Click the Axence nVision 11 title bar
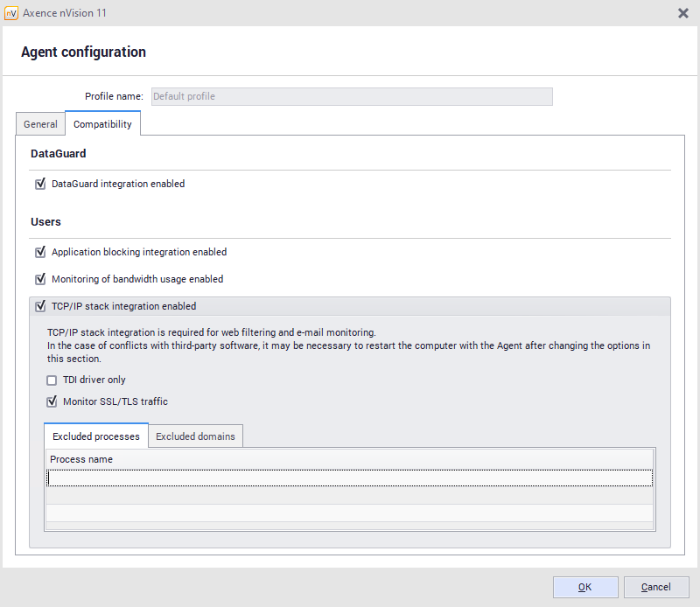This screenshot has height=607, width=700. click(x=350, y=13)
